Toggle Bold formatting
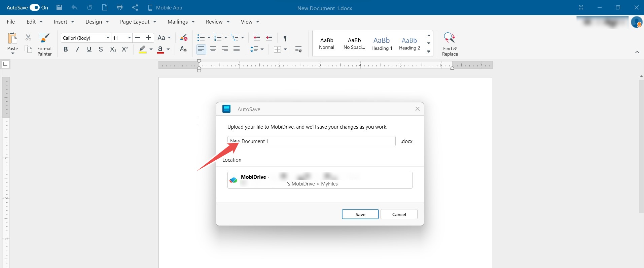 tap(66, 49)
